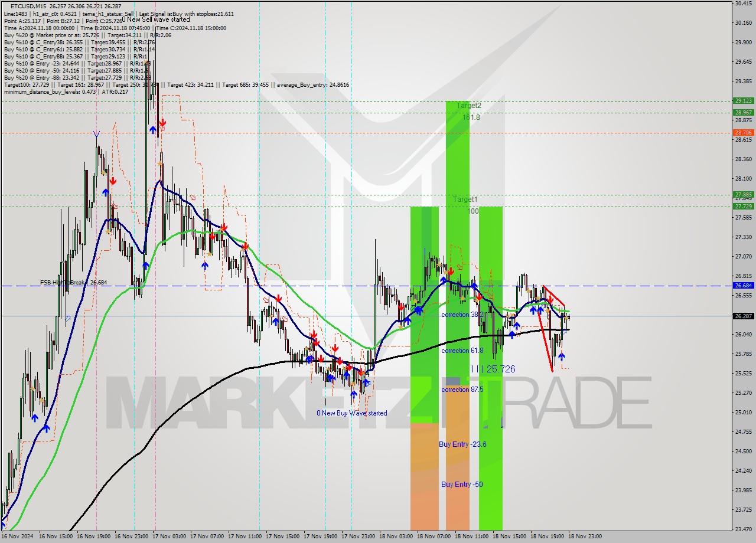This screenshot has width=756, height=543.
Task: Click the 23.470 price axis value
Action: tap(743, 529)
